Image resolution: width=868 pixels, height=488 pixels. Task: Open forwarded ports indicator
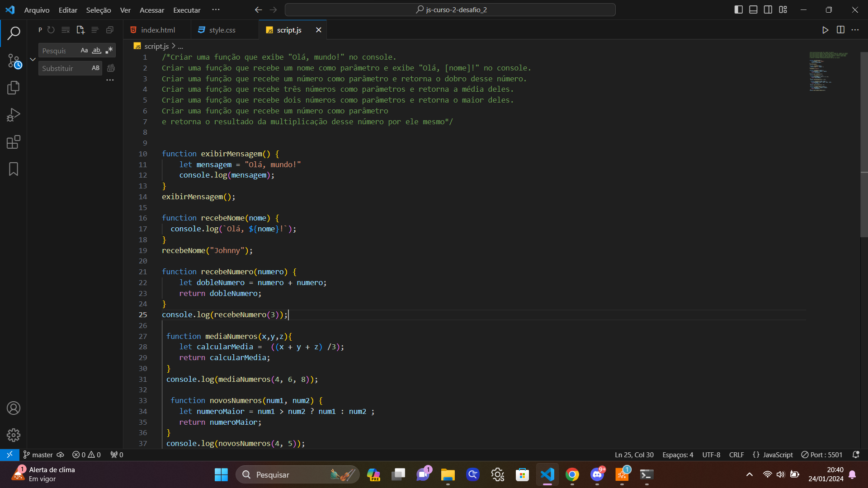(117, 455)
